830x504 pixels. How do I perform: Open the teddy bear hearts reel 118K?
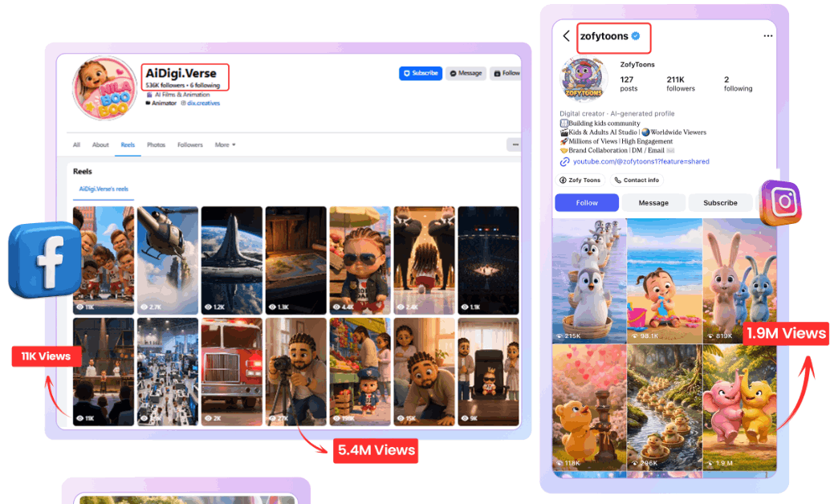[589, 407]
